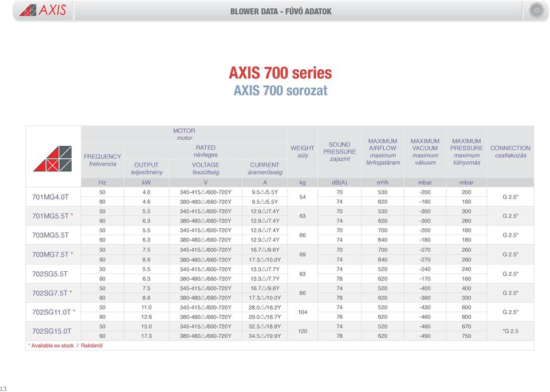Click the MOTOR group header
550x392 pixels.
(184, 134)
